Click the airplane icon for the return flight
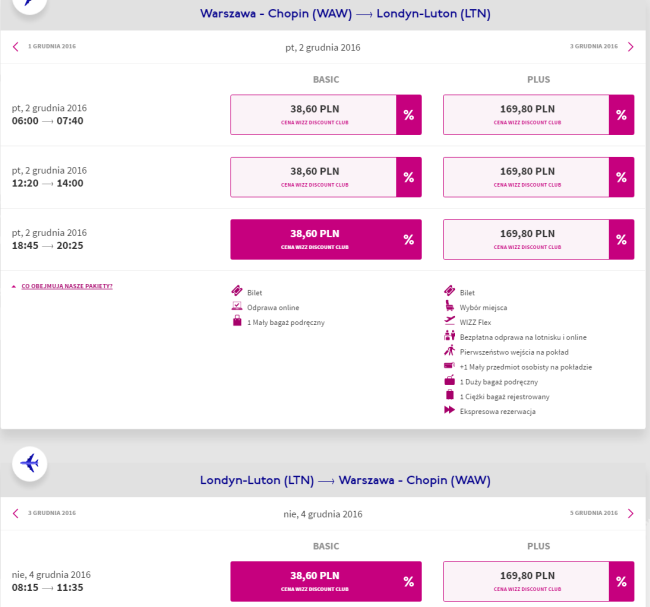This screenshot has height=607, width=650. click(x=29, y=463)
